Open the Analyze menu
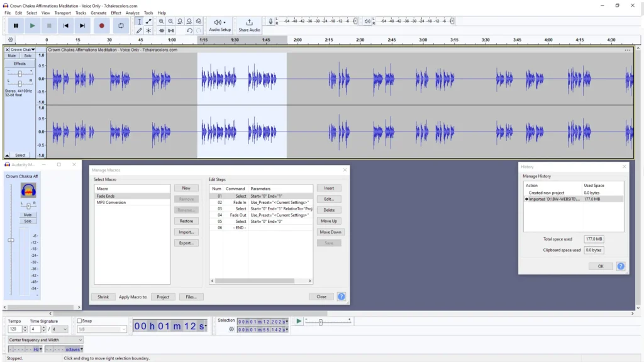This screenshot has height=362, width=644. click(x=132, y=13)
